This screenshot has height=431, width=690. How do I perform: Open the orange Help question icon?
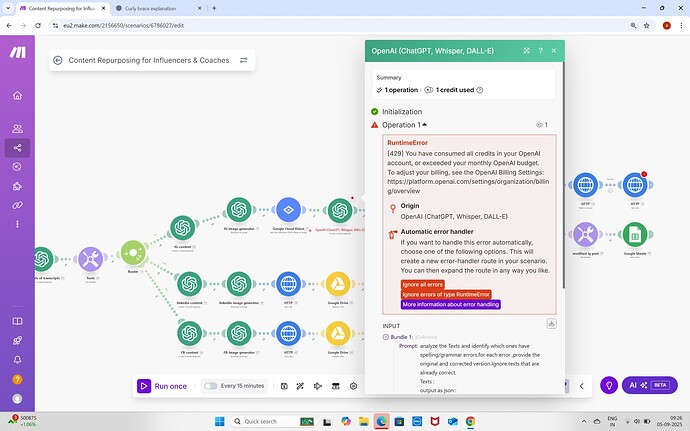(17, 379)
